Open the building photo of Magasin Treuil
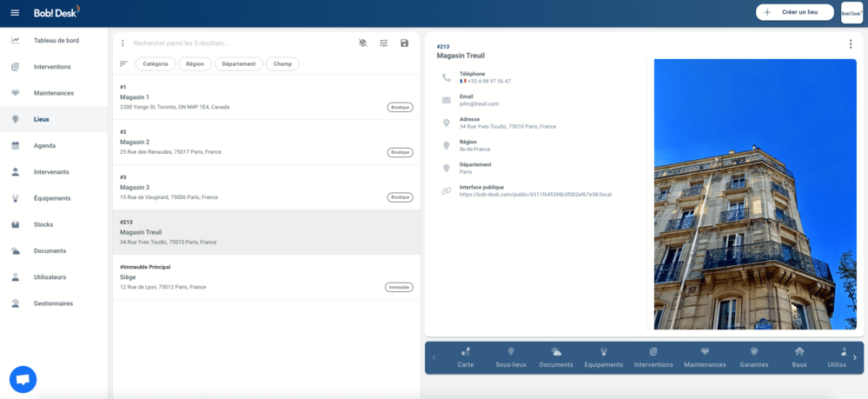 pos(755,195)
